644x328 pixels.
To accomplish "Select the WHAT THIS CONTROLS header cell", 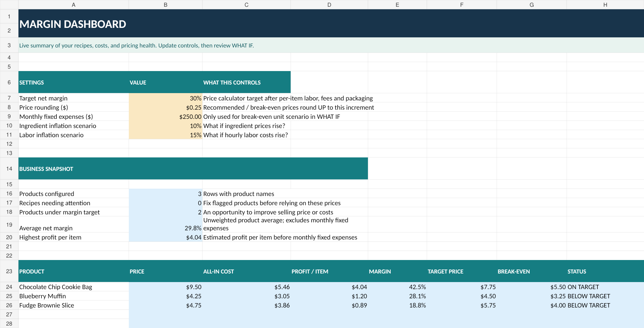I will 247,82.
